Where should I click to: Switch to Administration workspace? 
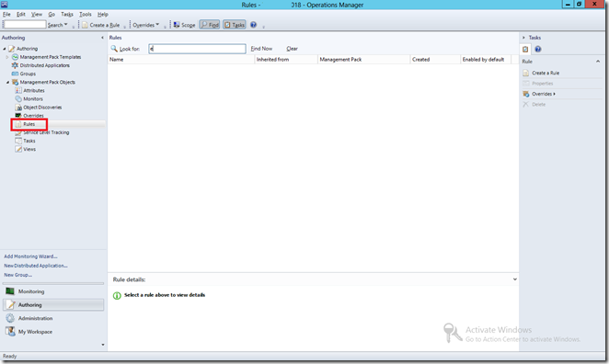pyautogui.click(x=53, y=318)
